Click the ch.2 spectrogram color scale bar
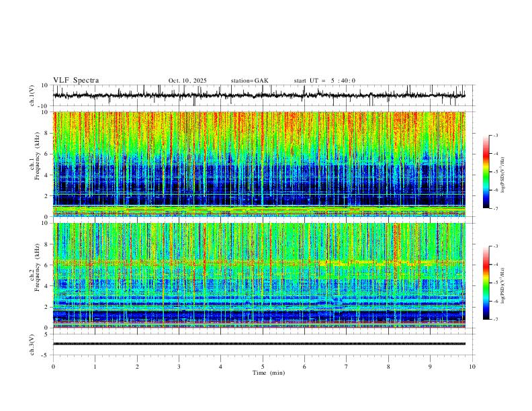The width and height of the screenshot is (532, 411). [486, 283]
